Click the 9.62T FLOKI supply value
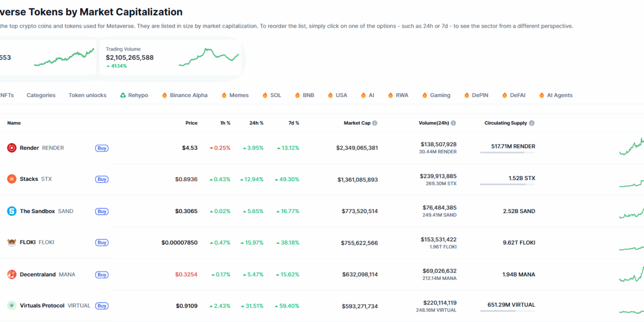The height and width of the screenshot is (322, 644). [519, 243]
